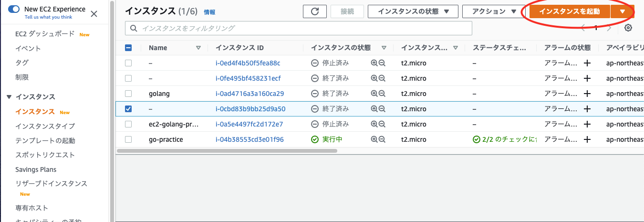Open 専有ホスト in the sidebar

[31, 208]
